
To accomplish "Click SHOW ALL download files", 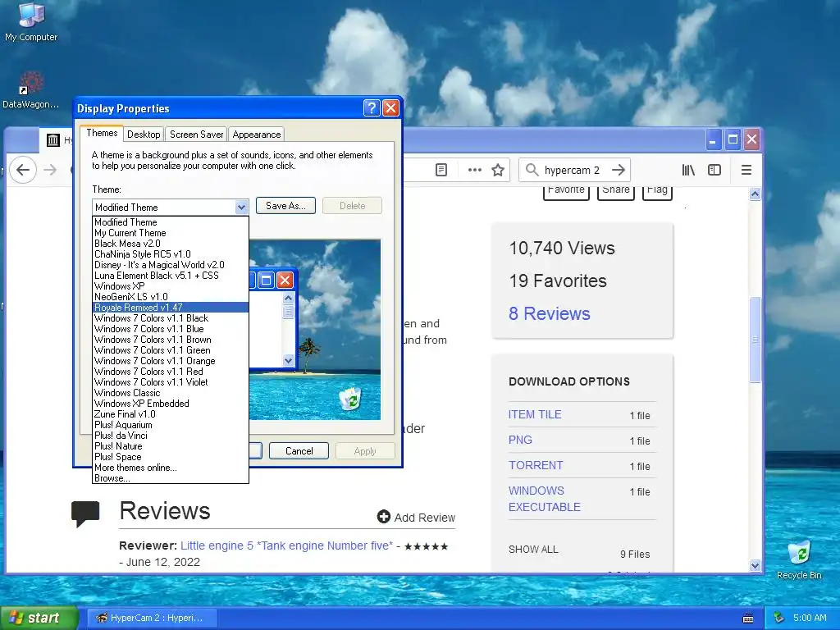I will click(x=533, y=550).
